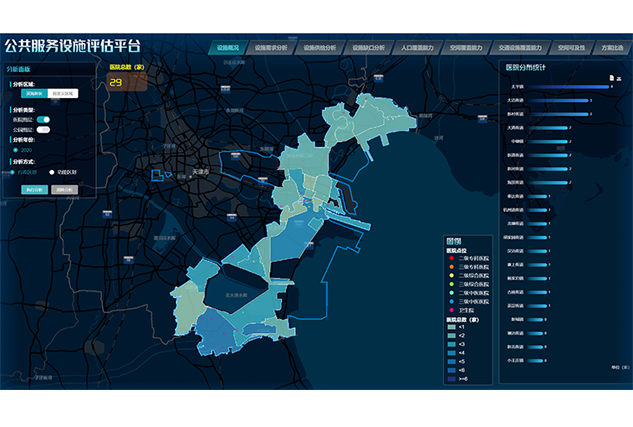This screenshot has width=633, height=427.
Task: Select the 自定义区域 analysis area option
Action: [x=61, y=93]
